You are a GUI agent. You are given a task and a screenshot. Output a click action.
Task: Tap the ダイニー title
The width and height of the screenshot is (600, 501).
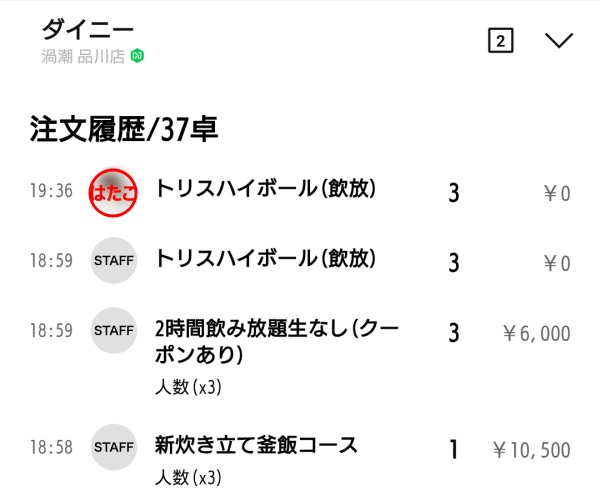(x=88, y=29)
